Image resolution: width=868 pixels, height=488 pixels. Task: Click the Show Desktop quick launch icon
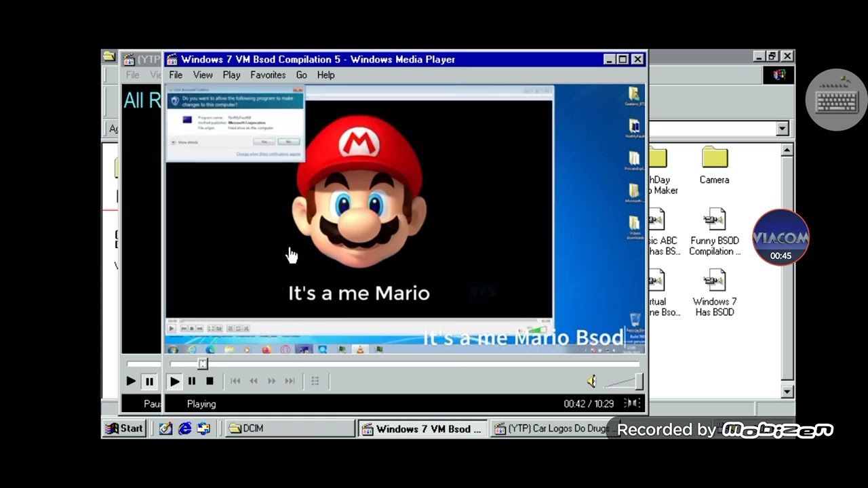coord(165,428)
